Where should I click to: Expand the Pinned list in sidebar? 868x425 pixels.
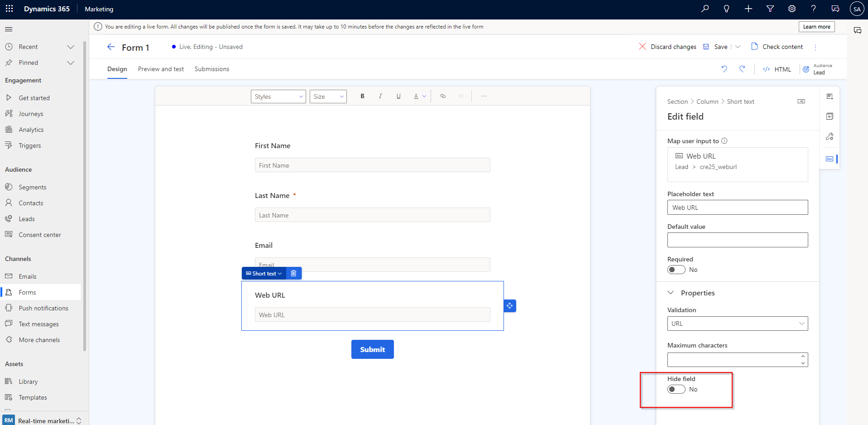(x=71, y=63)
